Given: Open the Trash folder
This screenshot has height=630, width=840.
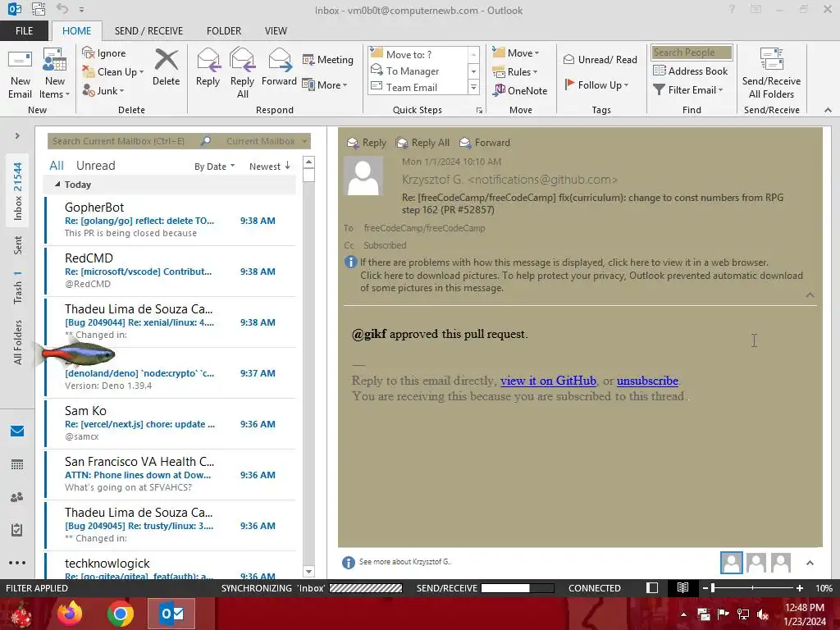Looking at the screenshot, I should click(x=18, y=287).
